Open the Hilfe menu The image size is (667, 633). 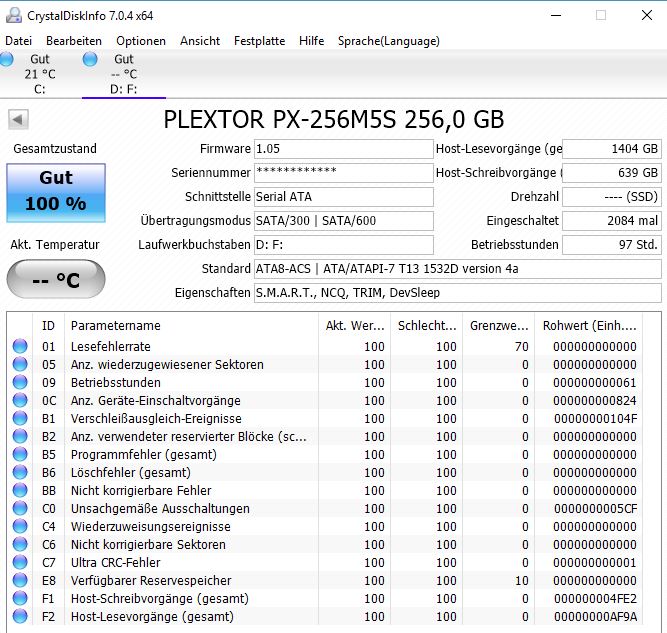click(311, 41)
